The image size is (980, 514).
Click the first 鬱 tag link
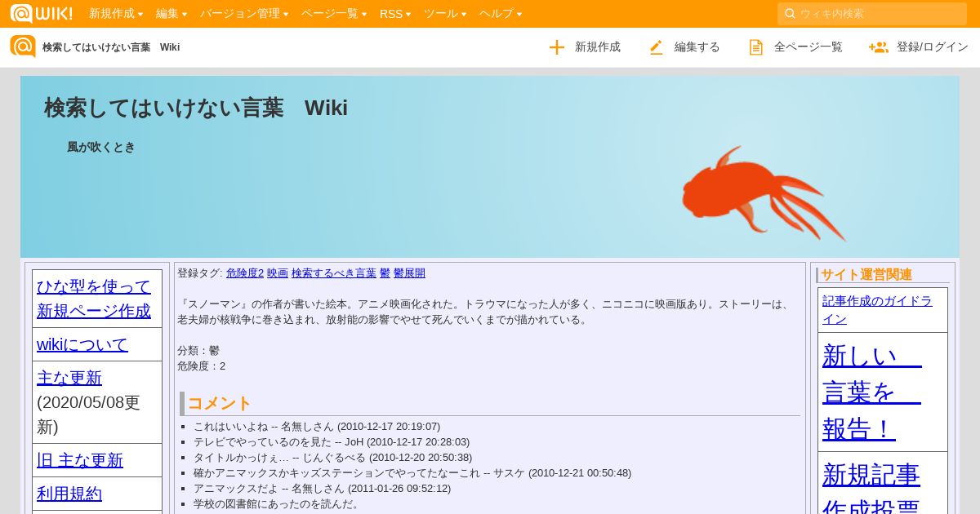(385, 273)
